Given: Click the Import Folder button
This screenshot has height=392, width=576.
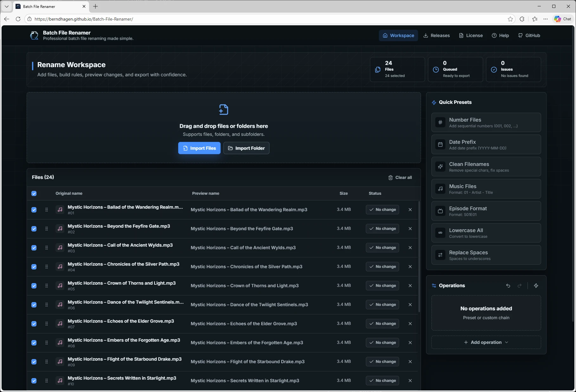Looking at the screenshot, I should tap(246, 148).
